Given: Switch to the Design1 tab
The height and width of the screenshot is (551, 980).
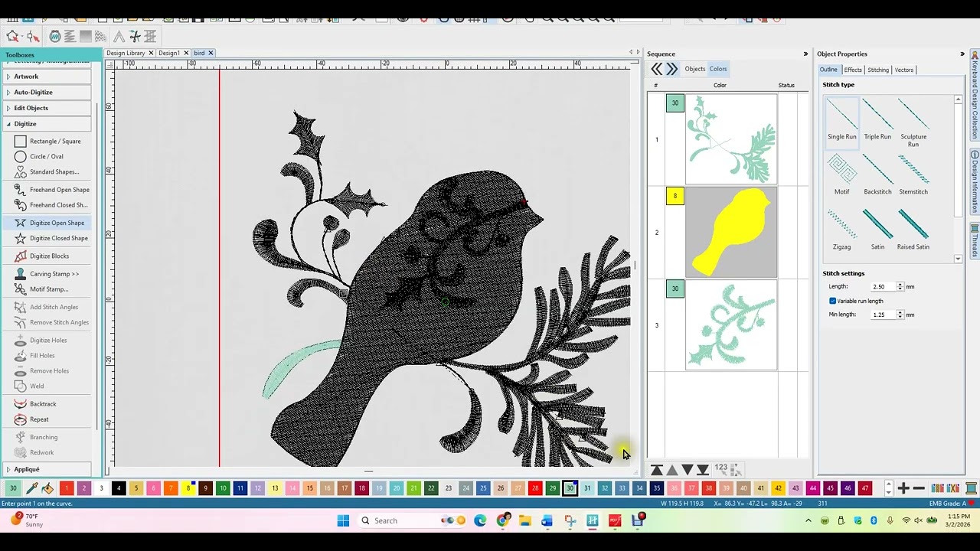Looking at the screenshot, I should click(x=168, y=53).
